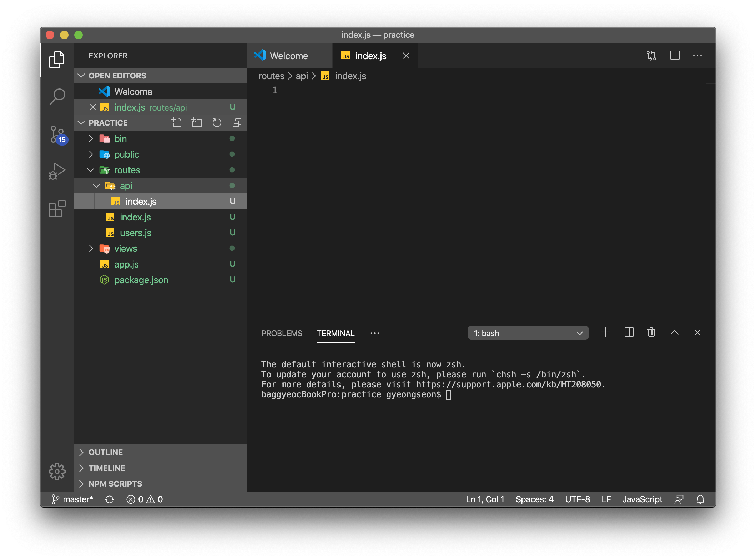Image resolution: width=756 pixels, height=560 pixels.
Task: Open the Extensions view
Action: tap(57, 208)
